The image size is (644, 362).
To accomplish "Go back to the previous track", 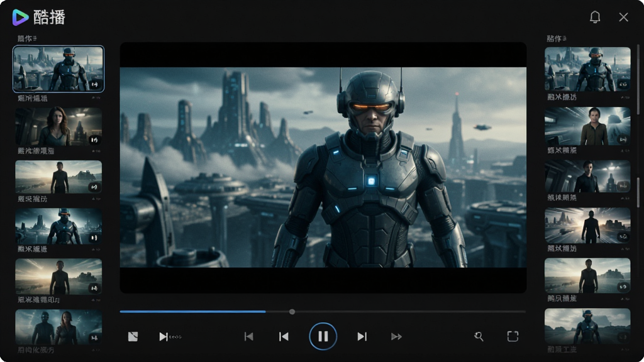I will (x=284, y=337).
